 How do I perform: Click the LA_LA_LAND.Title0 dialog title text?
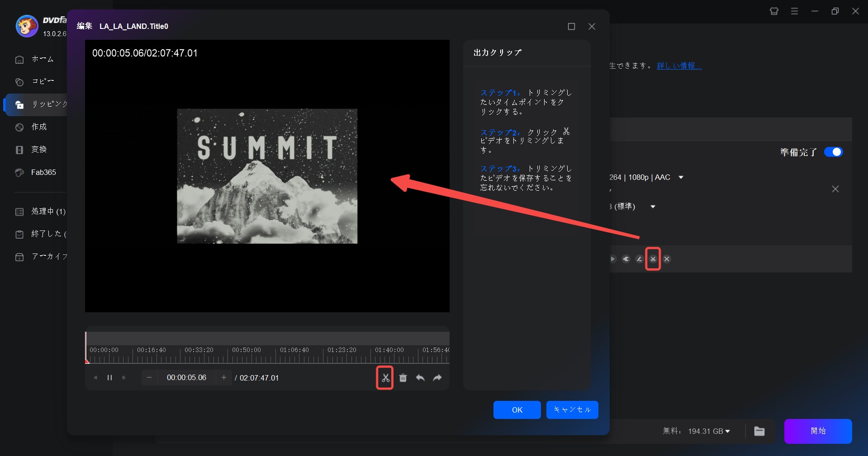(134, 26)
